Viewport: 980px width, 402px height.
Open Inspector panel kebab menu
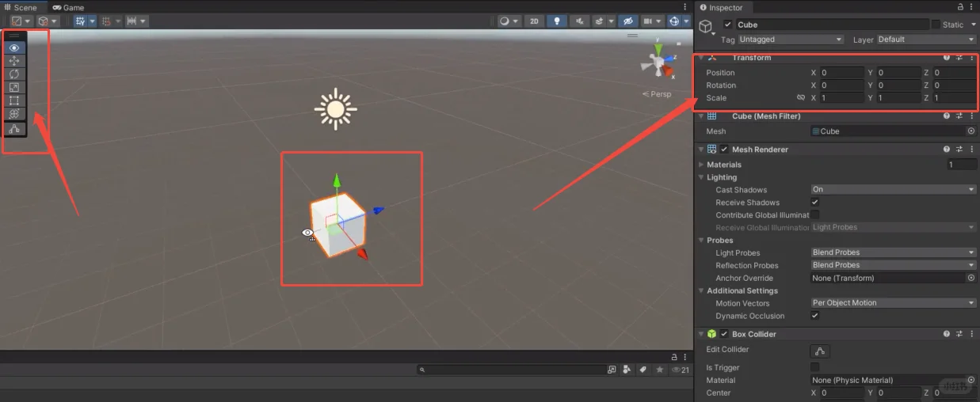[x=972, y=7]
